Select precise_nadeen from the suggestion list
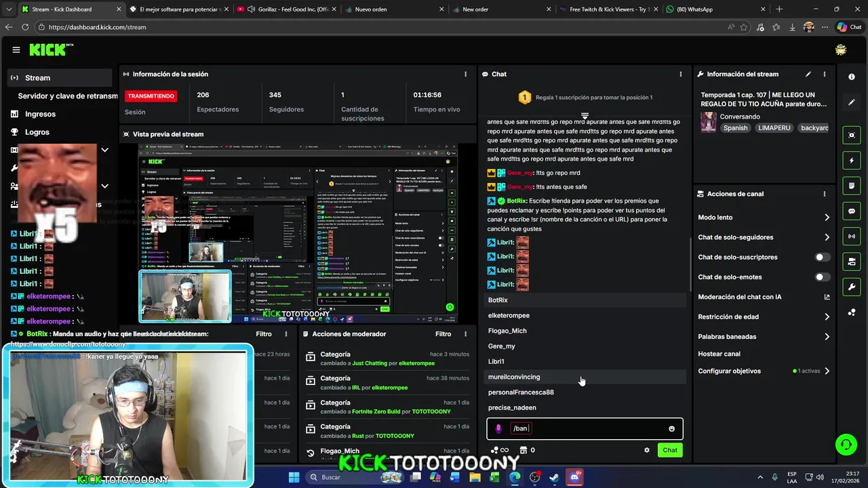This screenshot has width=868, height=488. [584, 407]
